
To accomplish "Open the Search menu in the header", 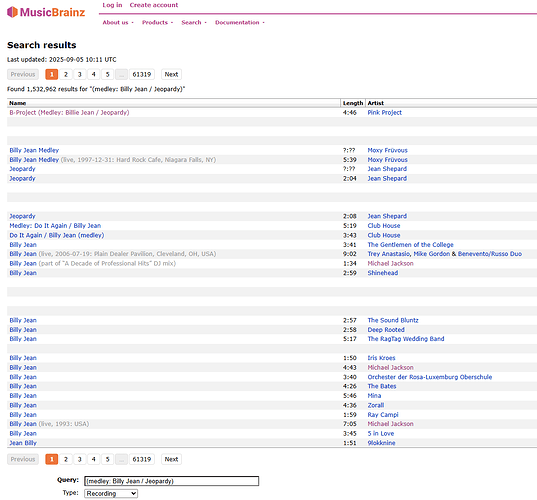I will point(194,23).
